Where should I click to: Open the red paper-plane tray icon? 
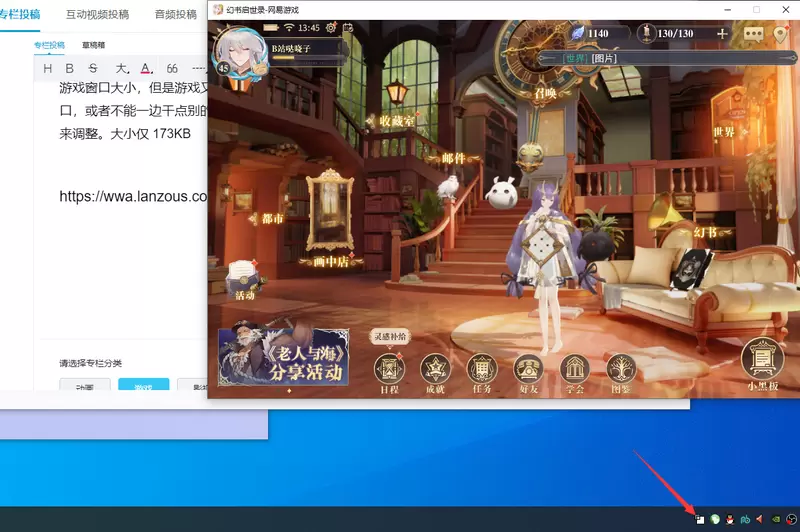tap(760, 519)
